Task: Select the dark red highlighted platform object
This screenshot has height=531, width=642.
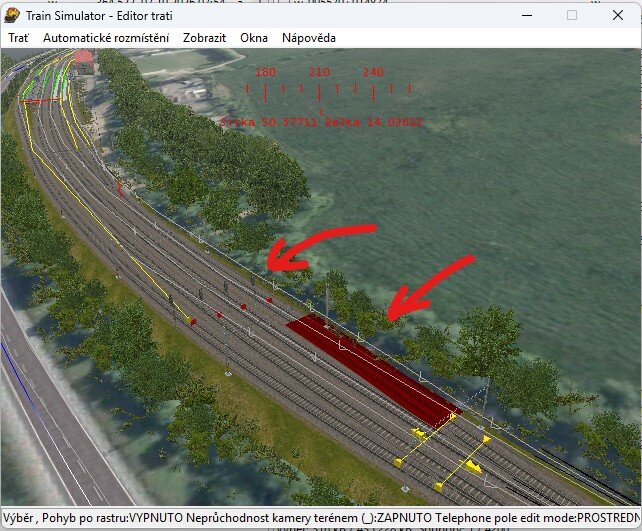Action: click(373, 370)
